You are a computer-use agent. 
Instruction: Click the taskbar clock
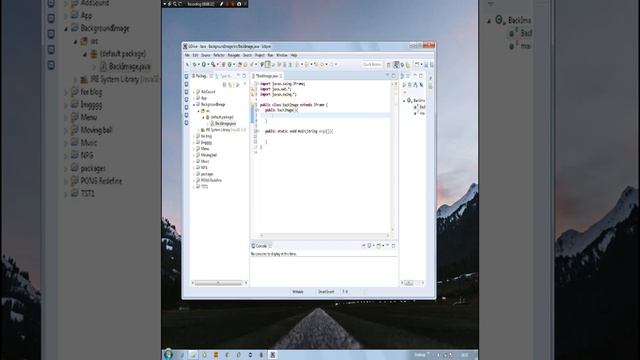(x=464, y=355)
